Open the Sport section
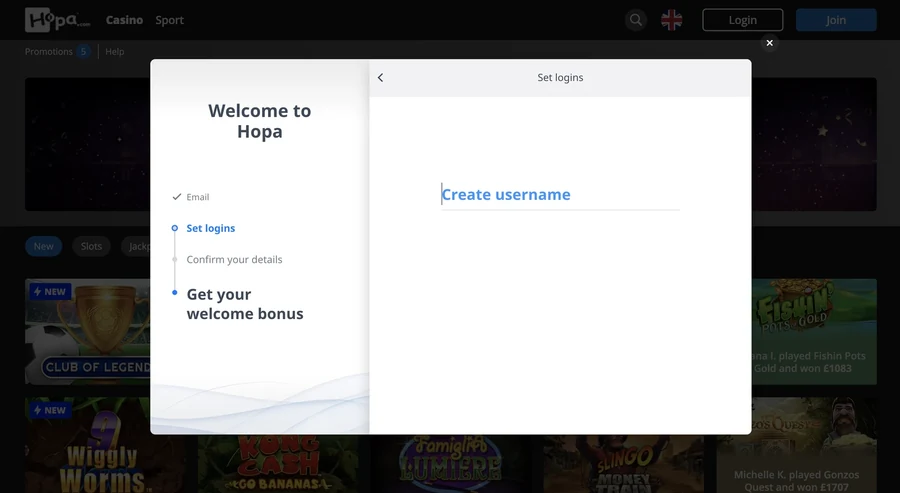 coord(169,20)
